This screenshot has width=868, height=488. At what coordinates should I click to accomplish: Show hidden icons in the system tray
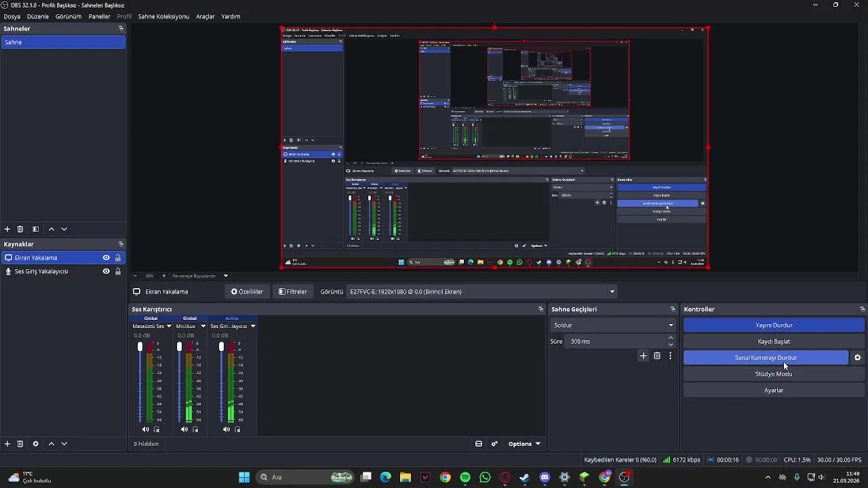(768, 477)
